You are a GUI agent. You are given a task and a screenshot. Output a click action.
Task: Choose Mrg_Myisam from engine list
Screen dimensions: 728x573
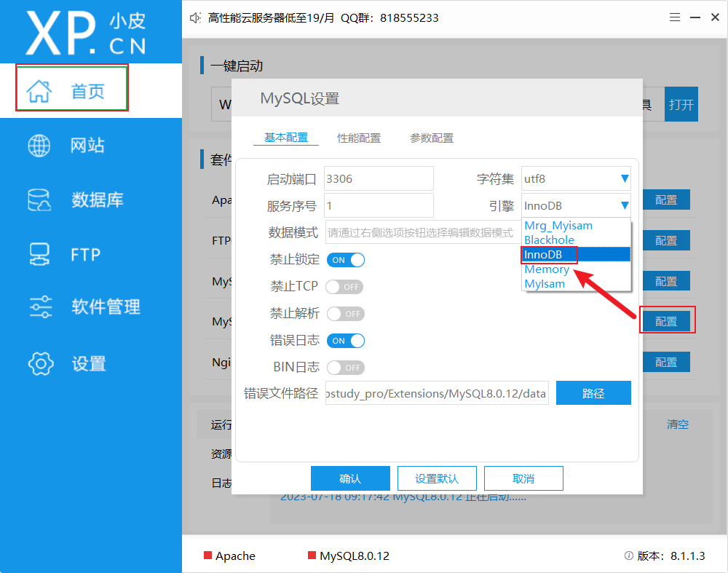tap(576, 225)
